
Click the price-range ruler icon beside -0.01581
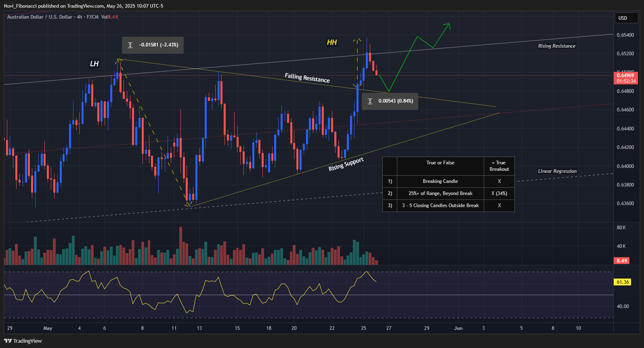click(130, 45)
